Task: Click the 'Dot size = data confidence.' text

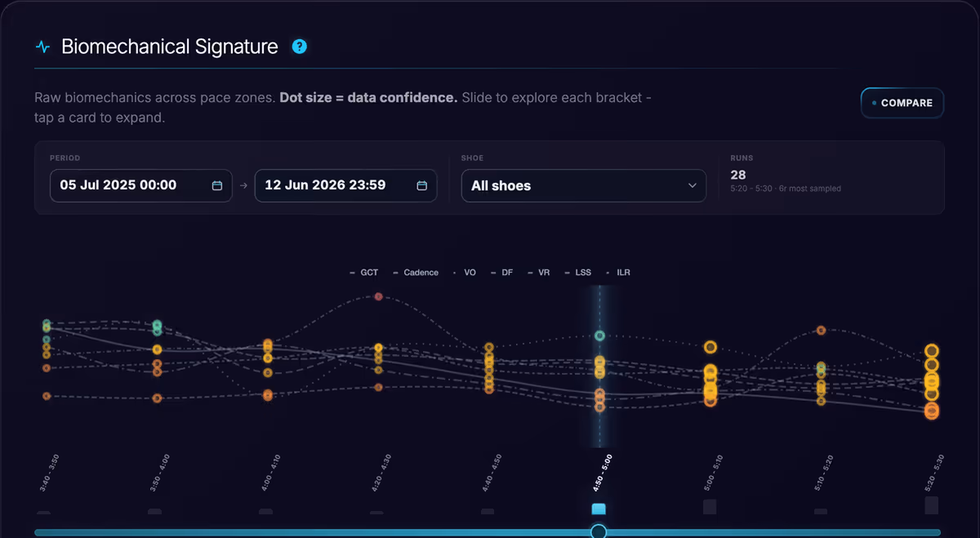Action: coord(368,97)
